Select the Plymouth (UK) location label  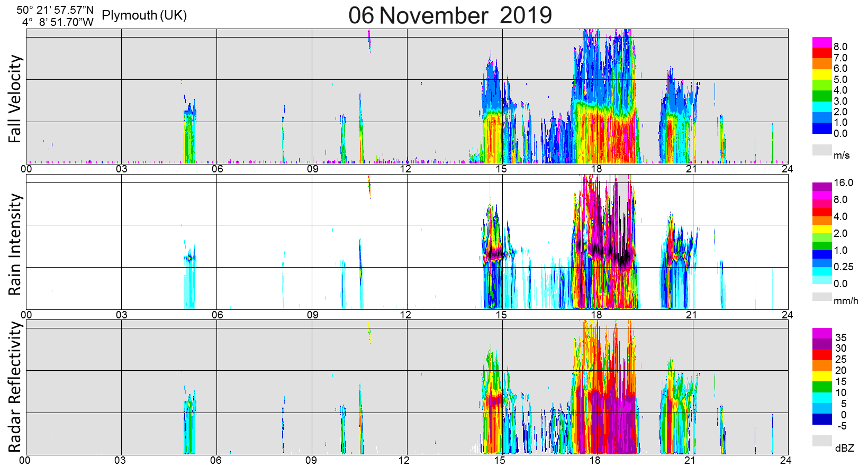[144, 15]
